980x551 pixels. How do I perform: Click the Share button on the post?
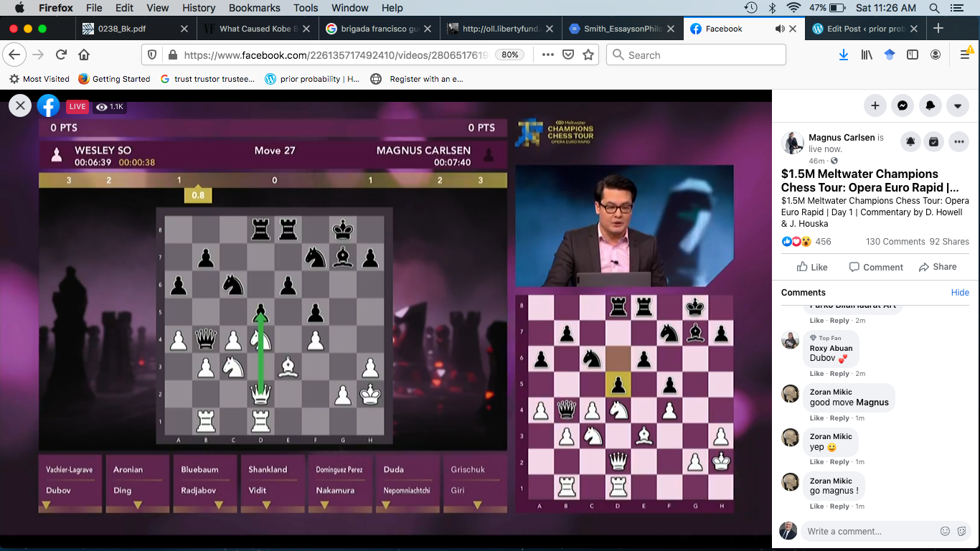(x=937, y=267)
